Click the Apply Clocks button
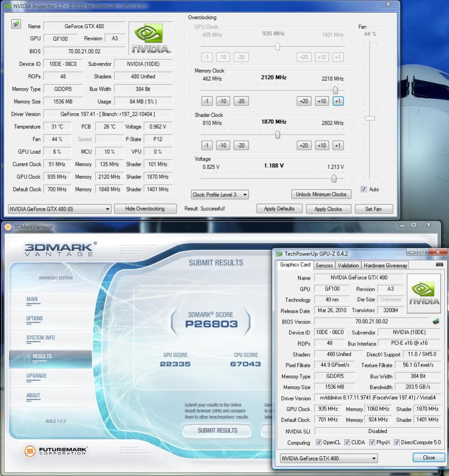 pyautogui.click(x=328, y=209)
